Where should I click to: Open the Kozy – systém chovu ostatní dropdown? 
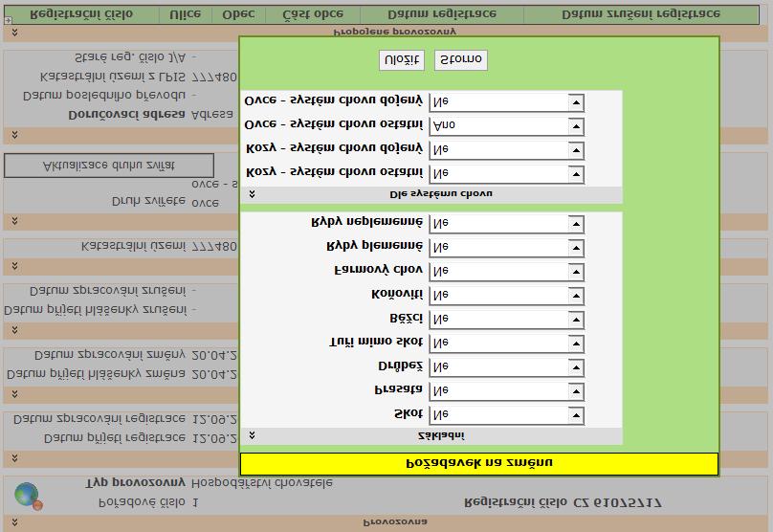507,173
